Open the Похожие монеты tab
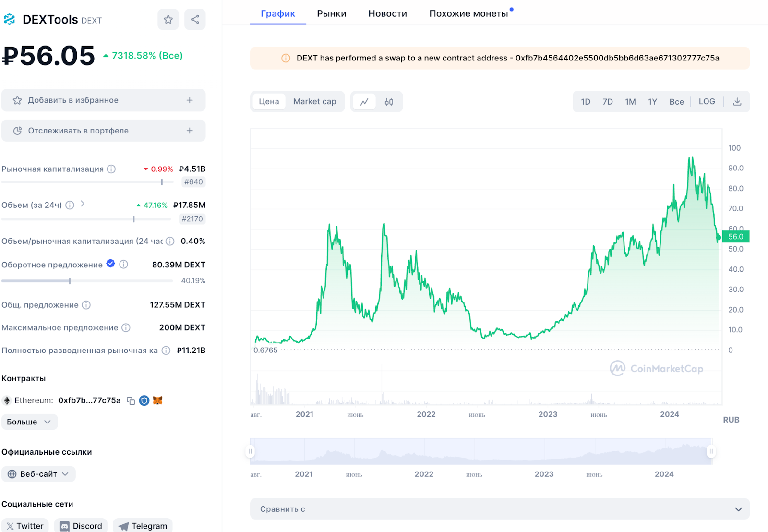768x532 pixels. tap(469, 13)
